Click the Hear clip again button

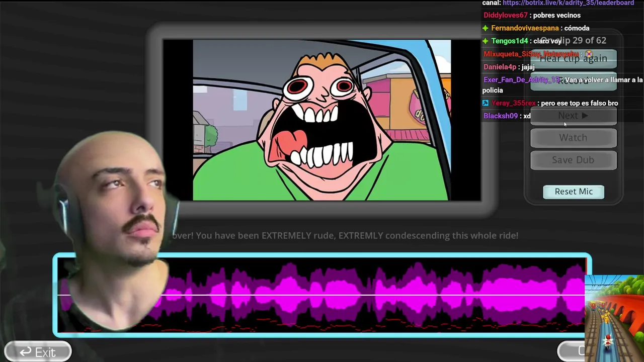(574, 58)
